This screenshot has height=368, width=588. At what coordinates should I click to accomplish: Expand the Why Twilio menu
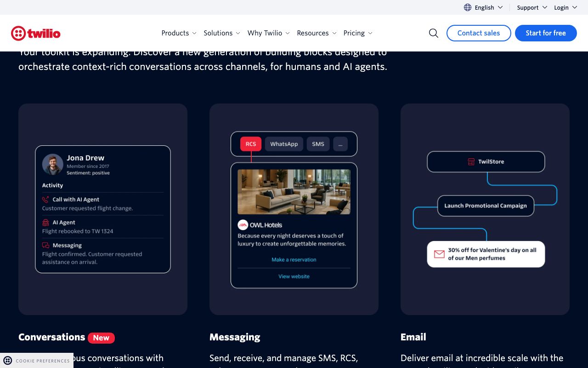pyautogui.click(x=269, y=33)
